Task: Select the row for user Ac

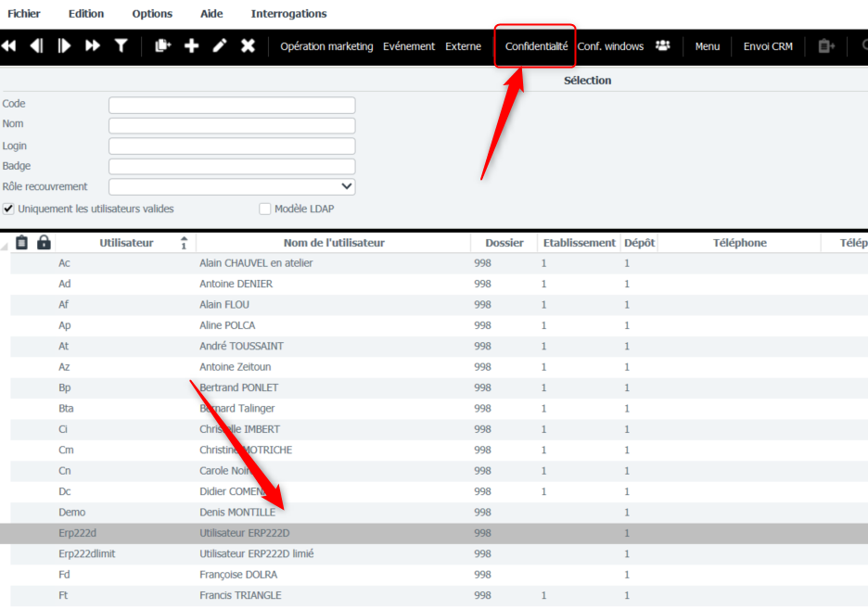Action: tap(439, 263)
